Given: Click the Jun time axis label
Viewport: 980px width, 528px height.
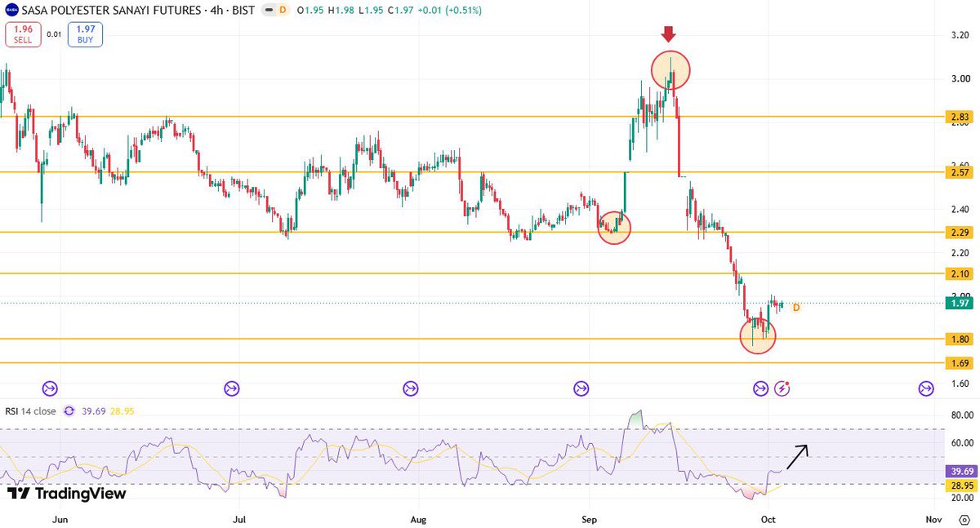Looking at the screenshot, I should pos(59,518).
